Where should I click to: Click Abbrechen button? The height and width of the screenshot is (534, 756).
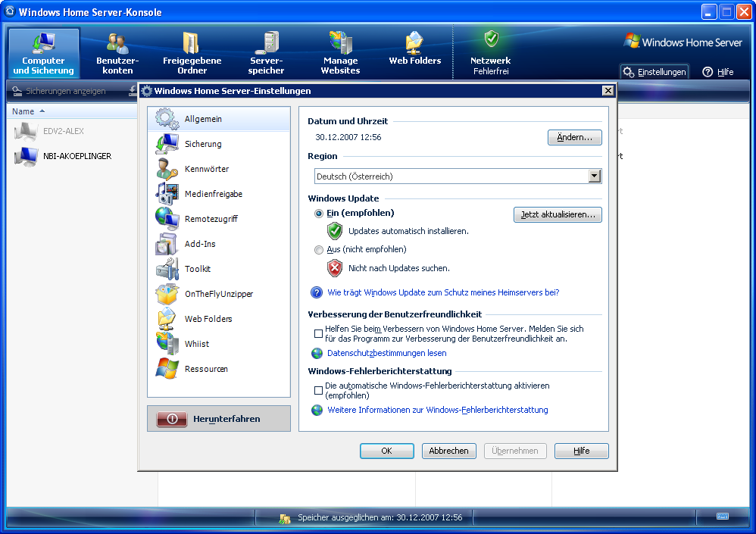(x=449, y=451)
